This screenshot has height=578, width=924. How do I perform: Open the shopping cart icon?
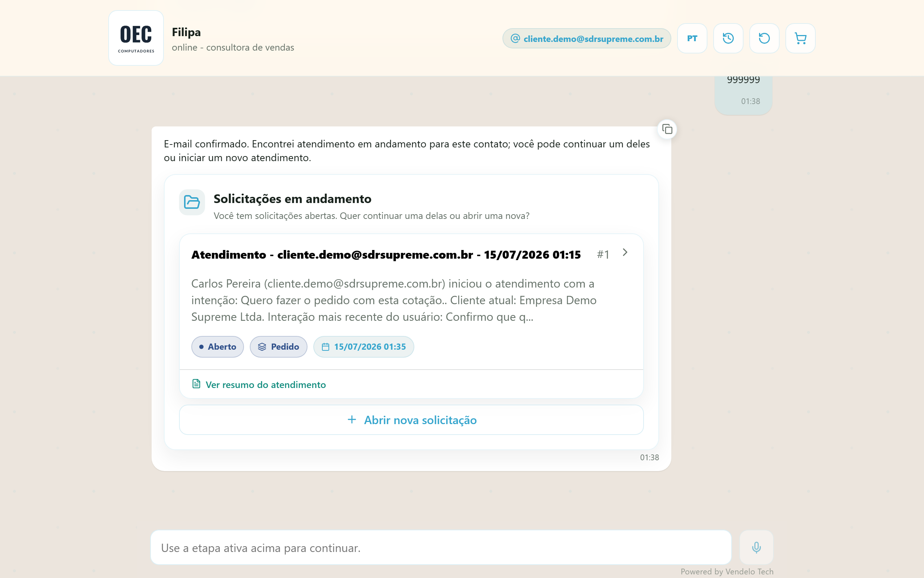(800, 38)
